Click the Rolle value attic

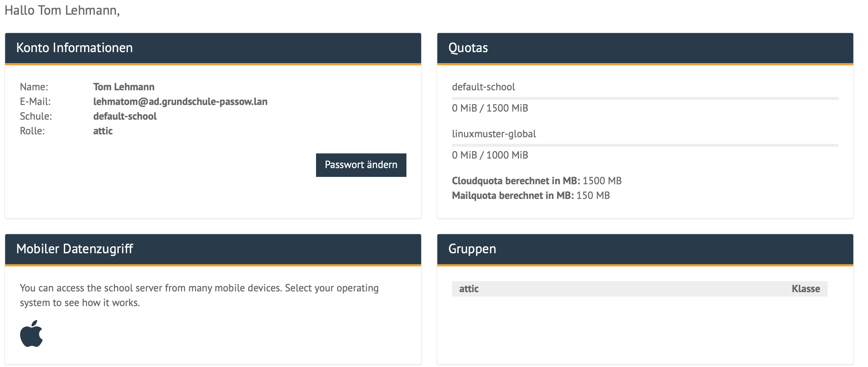(103, 131)
